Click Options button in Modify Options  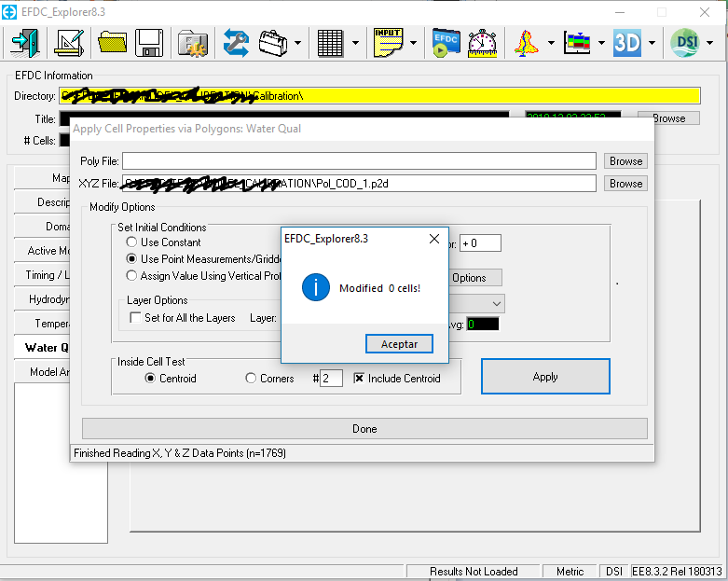tap(475, 278)
